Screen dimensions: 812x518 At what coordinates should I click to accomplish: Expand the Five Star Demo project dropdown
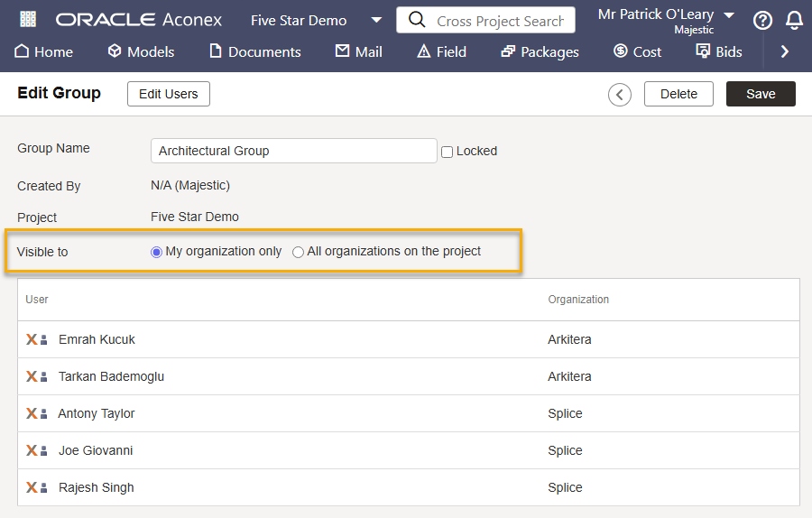pos(376,20)
